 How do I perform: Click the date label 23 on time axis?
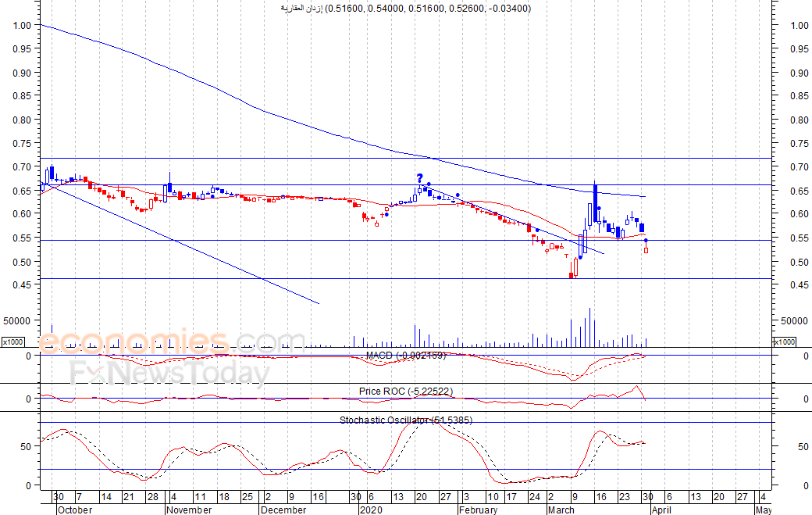click(x=625, y=497)
